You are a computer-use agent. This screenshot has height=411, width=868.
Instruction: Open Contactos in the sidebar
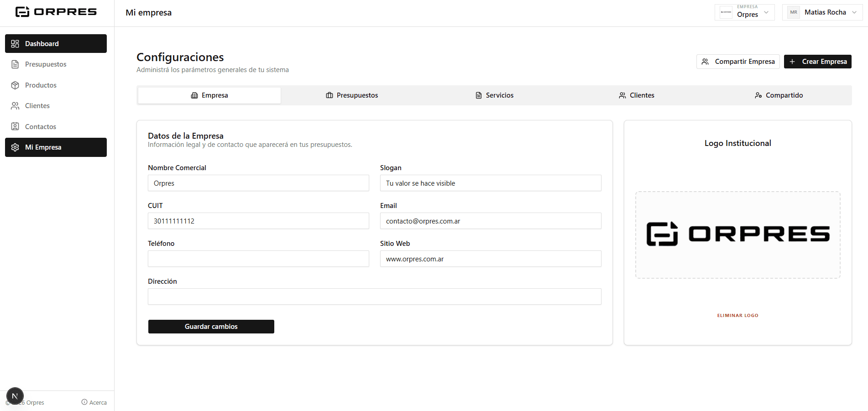click(x=56, y=127)
